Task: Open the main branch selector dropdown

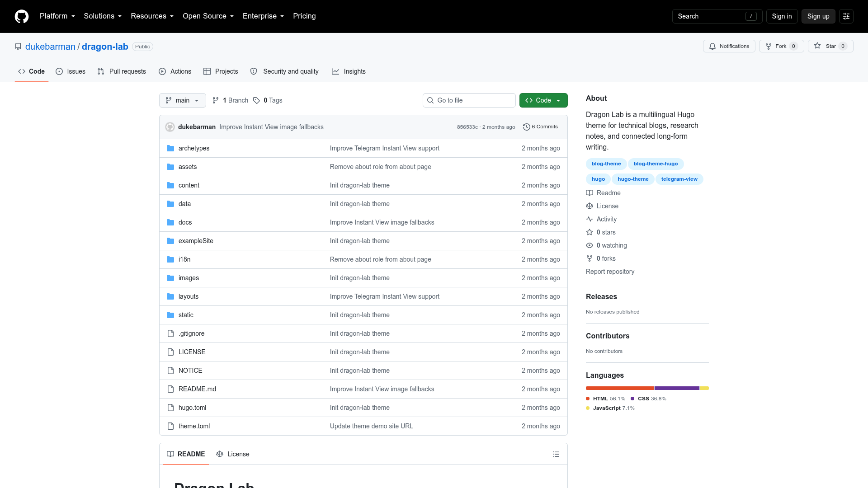Action: (x=183, y=100)
